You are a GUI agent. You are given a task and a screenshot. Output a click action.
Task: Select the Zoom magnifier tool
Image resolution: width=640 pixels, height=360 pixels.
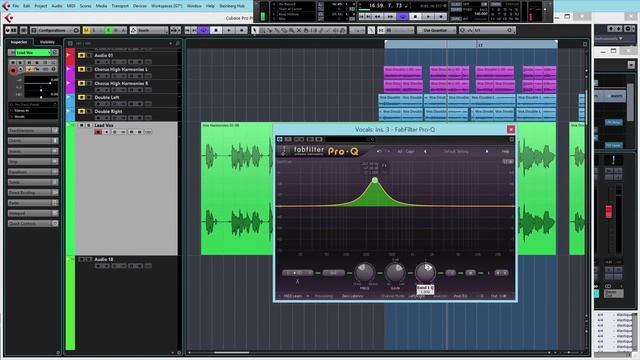click(291, 30)
